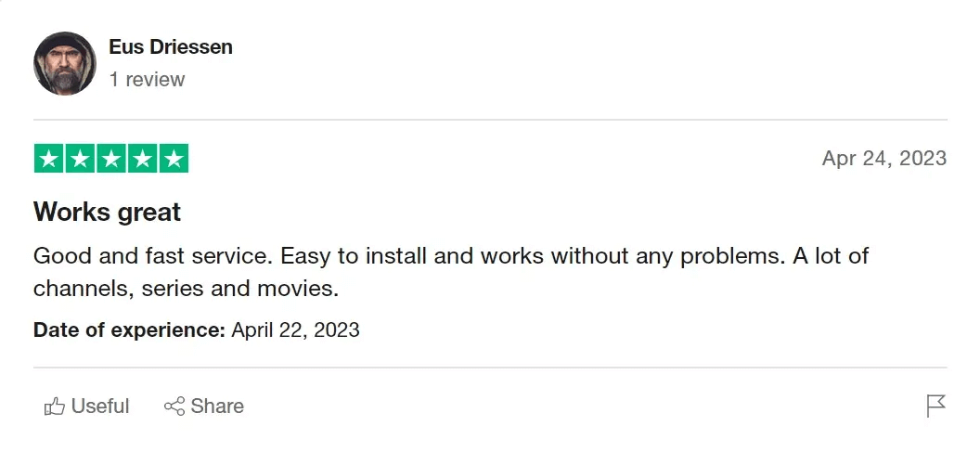Click the second green star
This screenshot has height=452, width=980.
click(x=80, y=159)
